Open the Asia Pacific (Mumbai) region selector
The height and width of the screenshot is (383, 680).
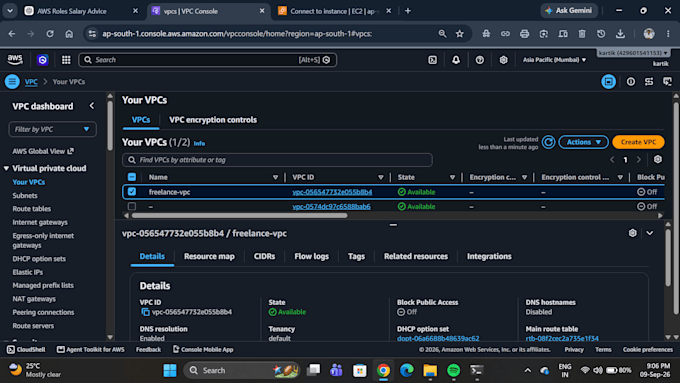[554, 60]
